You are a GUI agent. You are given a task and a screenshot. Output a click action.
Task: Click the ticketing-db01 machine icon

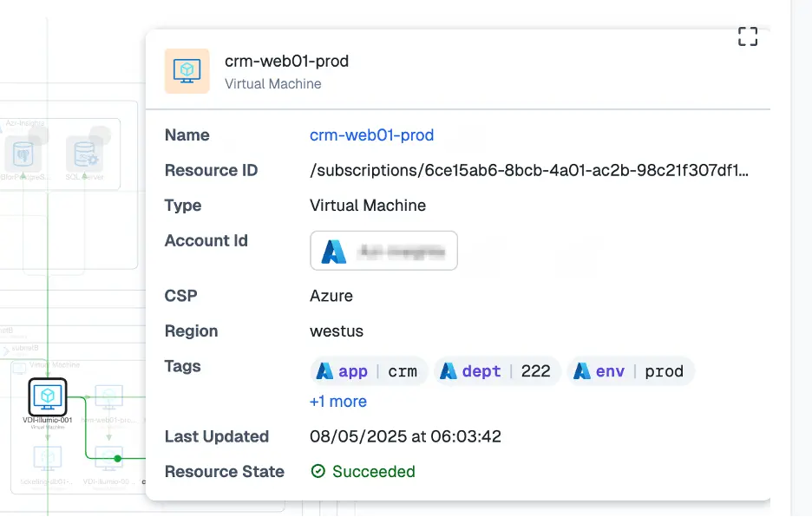tap(47, 458)
